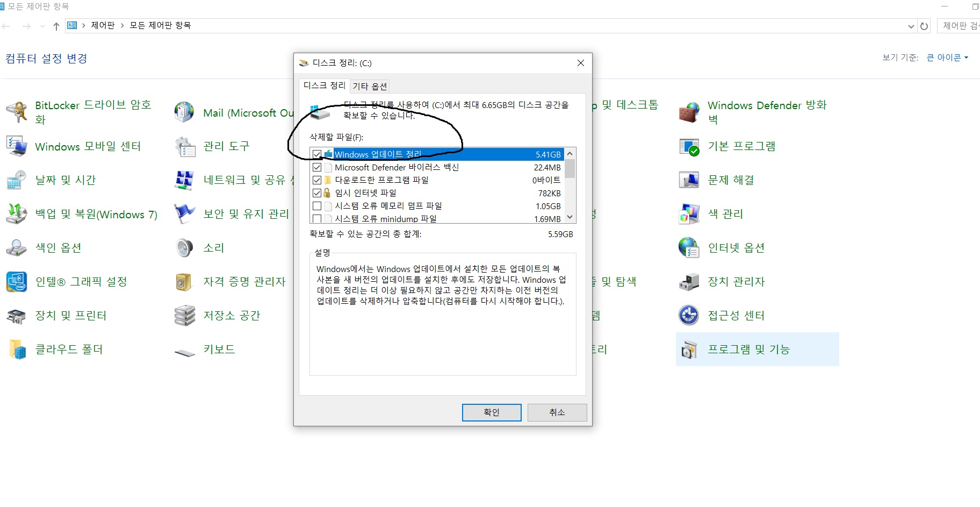Check 시스템 오류 메모리 덤프 파일 checkbox
The image size is (980, 507).
pos(317,206)
